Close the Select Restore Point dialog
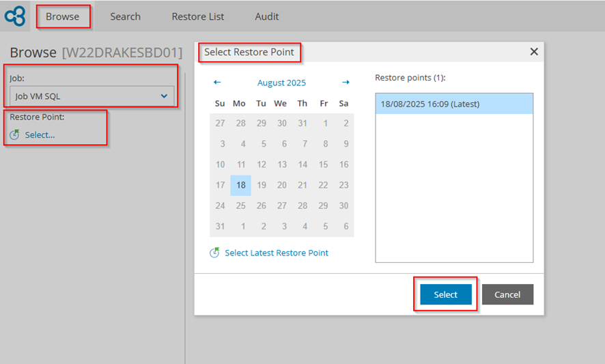The height and width of the screenshot is (364, 605). click(534, 52)
